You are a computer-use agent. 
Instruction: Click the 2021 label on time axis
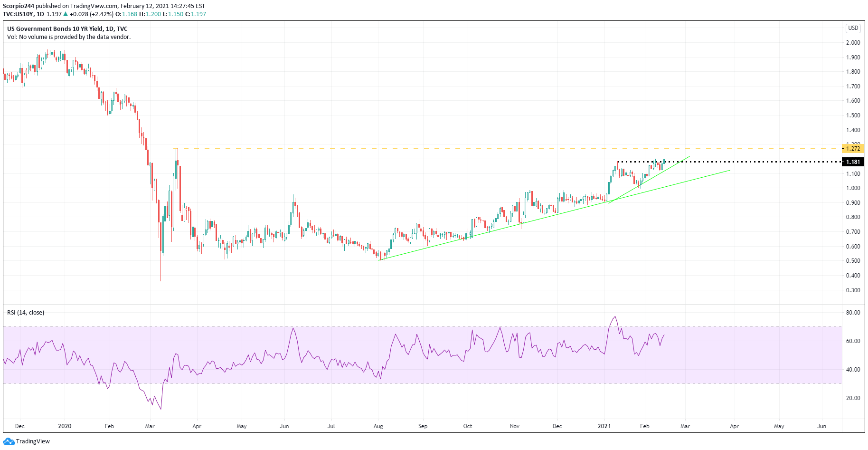(604, 426)
